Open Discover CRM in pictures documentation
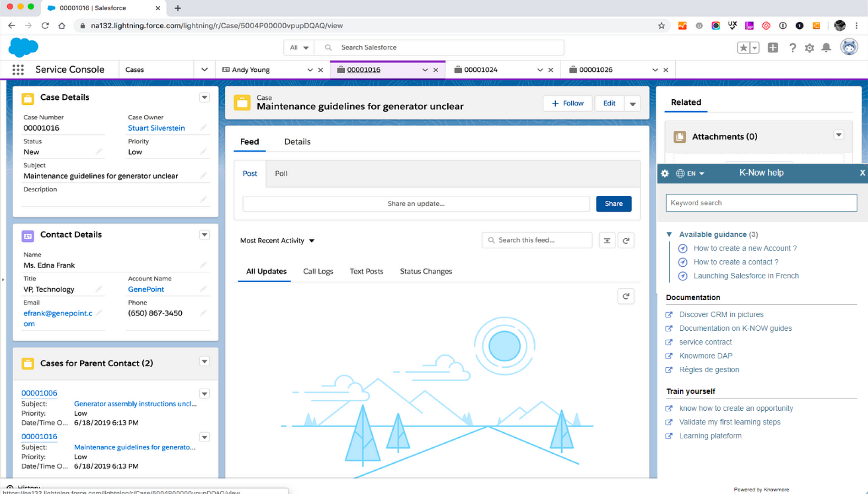 pos(721,315)
